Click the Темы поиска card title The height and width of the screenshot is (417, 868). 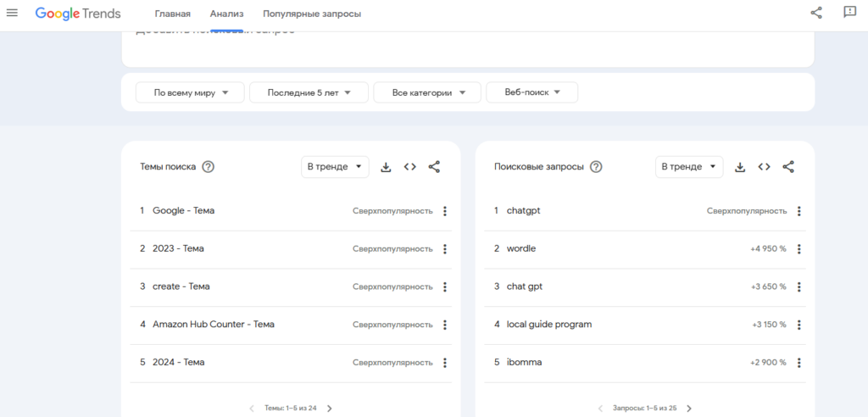tap(168, 167)
